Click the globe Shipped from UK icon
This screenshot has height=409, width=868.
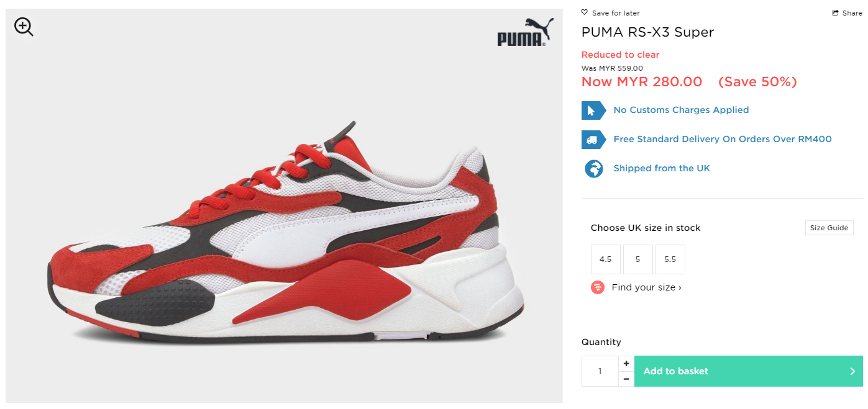click(594, 169)
